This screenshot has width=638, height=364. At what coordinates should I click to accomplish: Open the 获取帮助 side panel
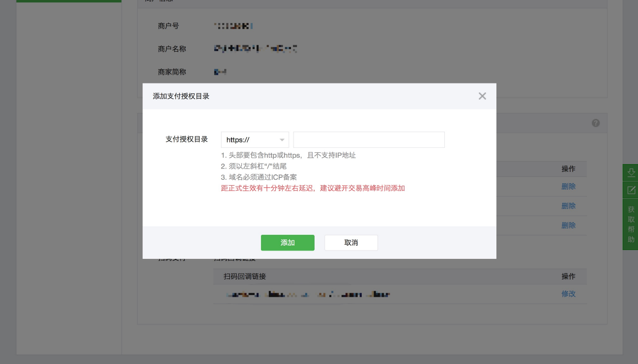(631, 224)
